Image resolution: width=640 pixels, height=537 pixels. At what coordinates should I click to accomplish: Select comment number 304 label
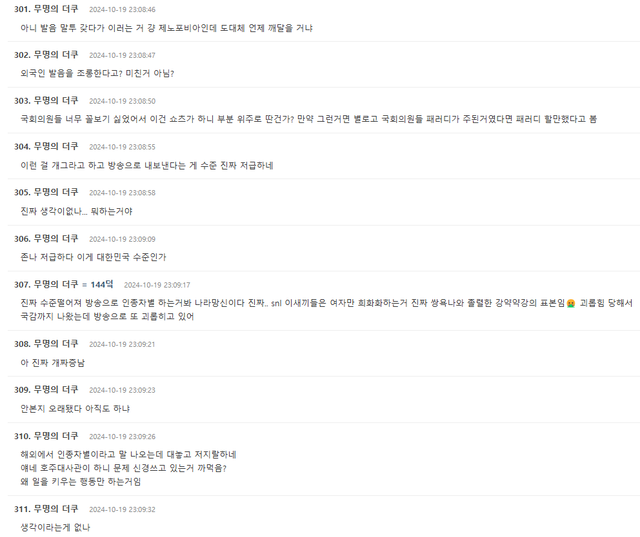coord(22,146)
